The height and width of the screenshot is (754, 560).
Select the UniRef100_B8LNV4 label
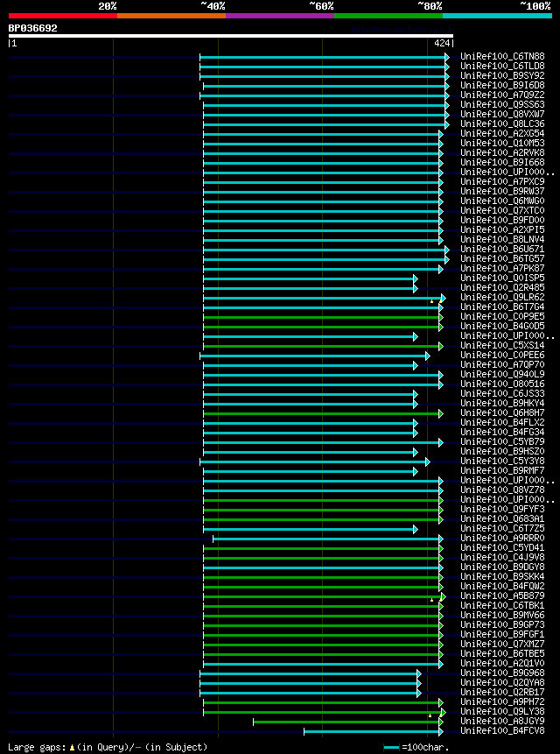(x=502, y=239)
